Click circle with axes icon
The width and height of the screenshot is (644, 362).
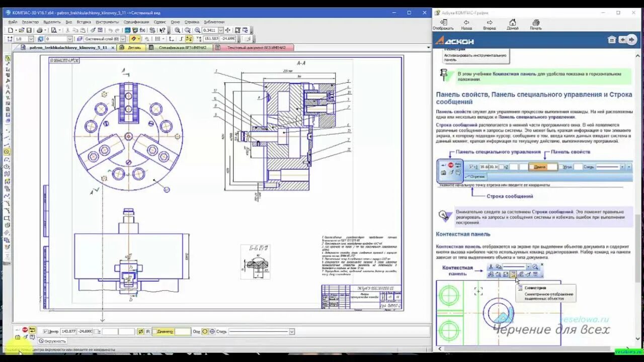click(212, 331)
